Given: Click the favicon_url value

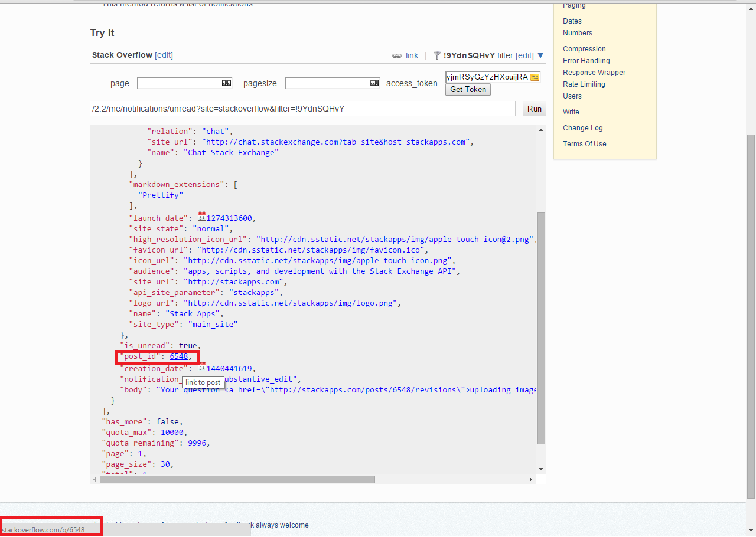Looking at the screenshot, I should click(x=310, y=250).
